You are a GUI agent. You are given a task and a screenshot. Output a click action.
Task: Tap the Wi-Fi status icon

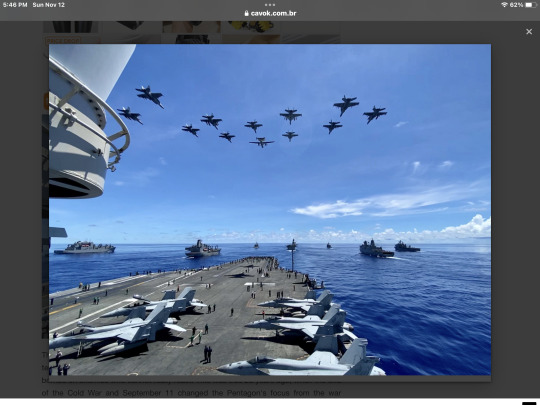pos(505,5)
